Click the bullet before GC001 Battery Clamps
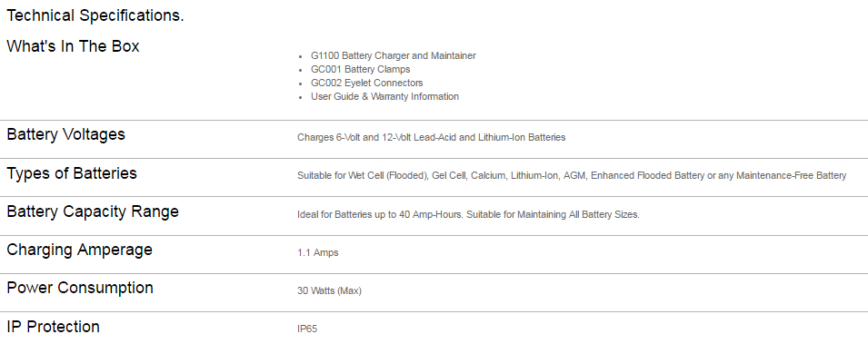The image size is (868, 344). point(301,70)
